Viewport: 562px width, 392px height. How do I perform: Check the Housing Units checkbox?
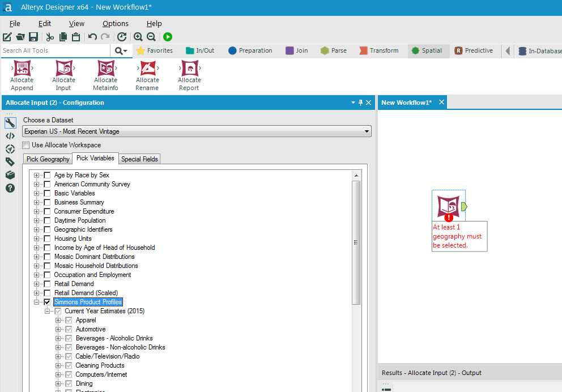tap(47, 238)
